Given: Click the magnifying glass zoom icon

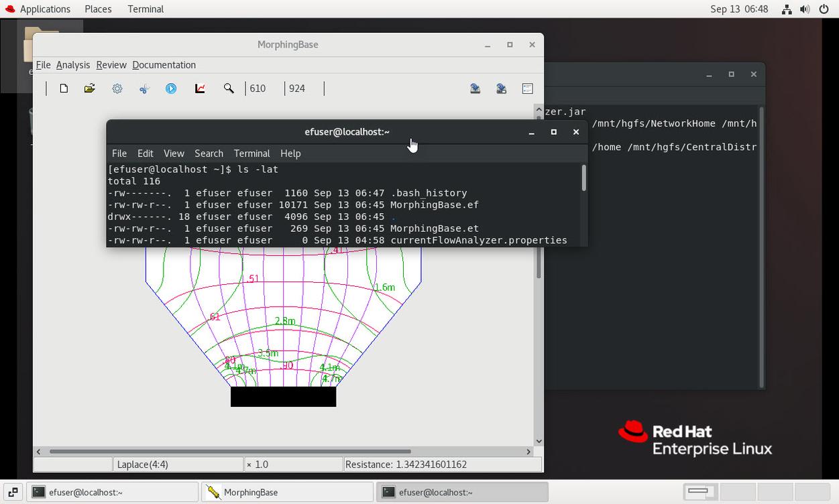Looking at the screenshot, I should (x=229, y=88).
